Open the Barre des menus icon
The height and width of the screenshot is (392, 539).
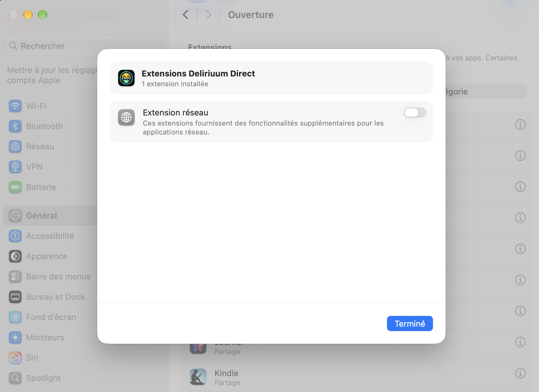pos(15,277)
